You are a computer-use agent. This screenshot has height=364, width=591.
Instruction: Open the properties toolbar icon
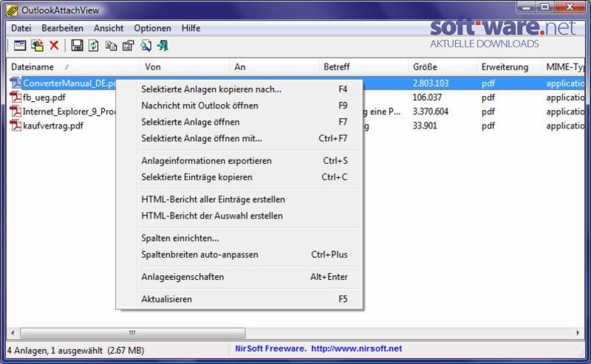click(x=128, y=46)
